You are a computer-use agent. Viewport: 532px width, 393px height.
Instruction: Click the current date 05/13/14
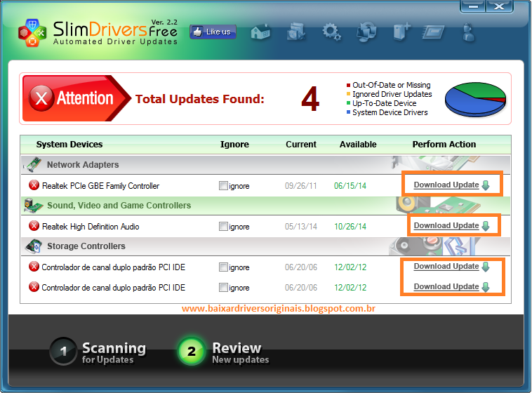(300, 227)
